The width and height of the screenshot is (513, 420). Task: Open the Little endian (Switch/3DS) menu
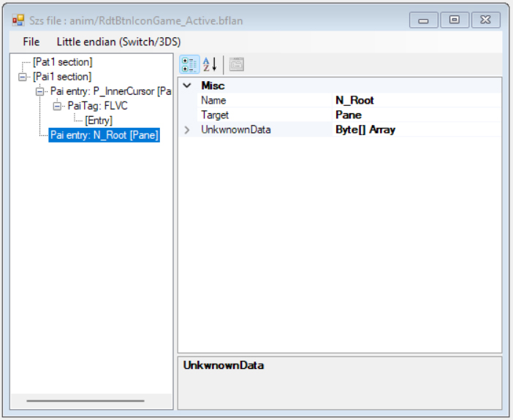click(x=118, y=42)
